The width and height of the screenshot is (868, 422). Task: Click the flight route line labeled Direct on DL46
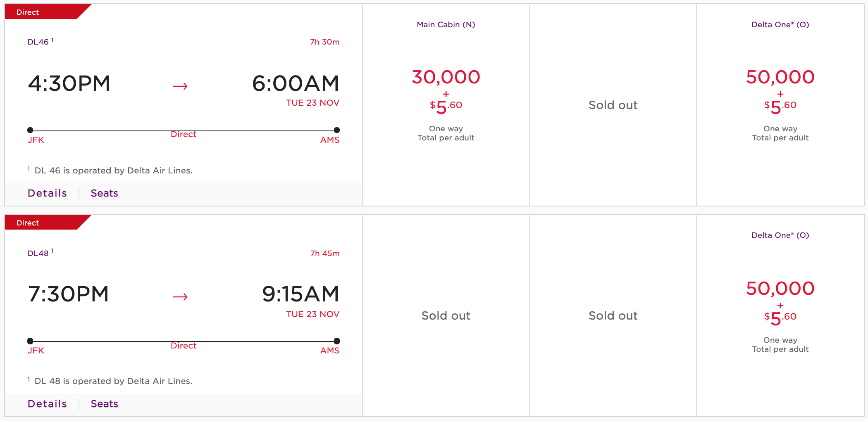click(x=184, y=129)
